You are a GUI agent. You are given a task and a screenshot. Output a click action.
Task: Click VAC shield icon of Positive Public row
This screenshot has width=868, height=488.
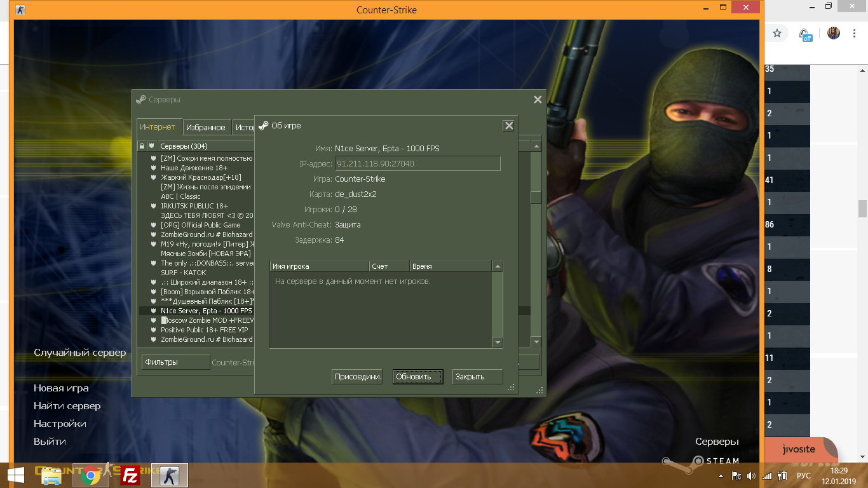point(153,330)
